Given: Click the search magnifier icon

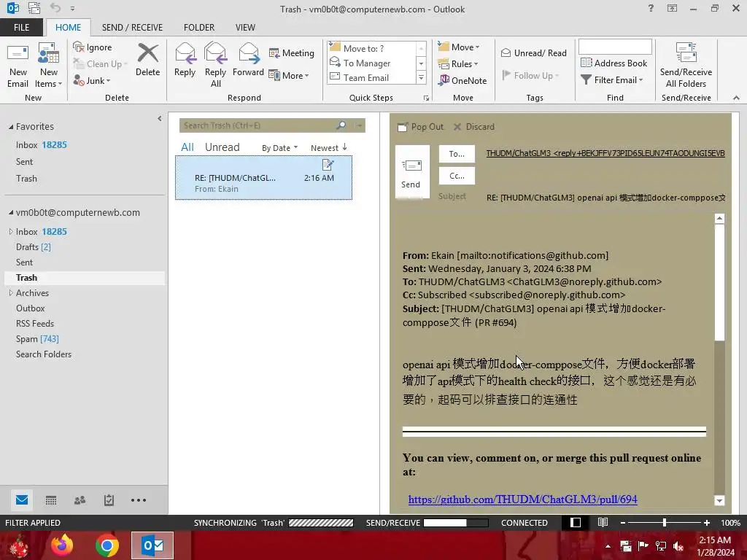Looking at the screenshot, I should (341, 125).
